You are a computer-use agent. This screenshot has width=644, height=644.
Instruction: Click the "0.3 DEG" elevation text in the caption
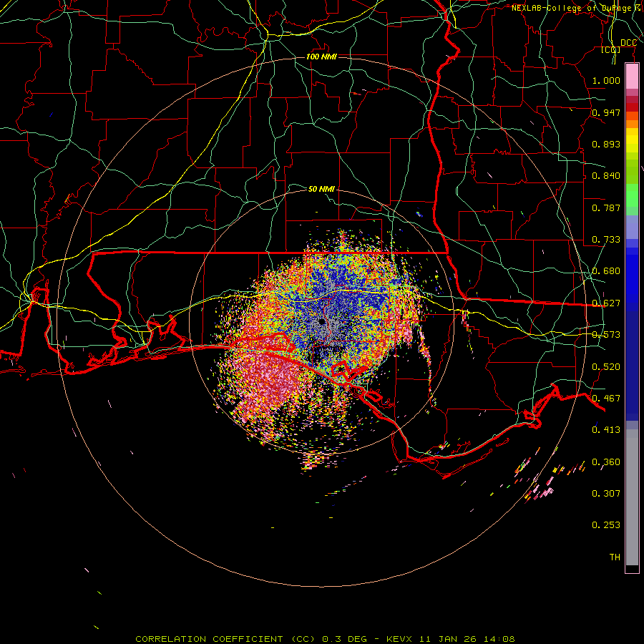click(x=345, y=639)
